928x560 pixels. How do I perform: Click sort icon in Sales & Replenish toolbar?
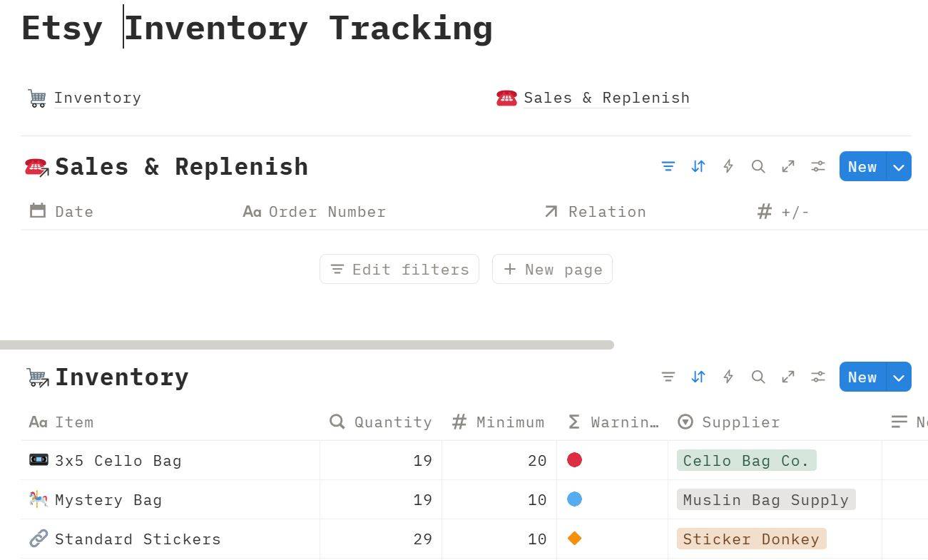[698, 167]
